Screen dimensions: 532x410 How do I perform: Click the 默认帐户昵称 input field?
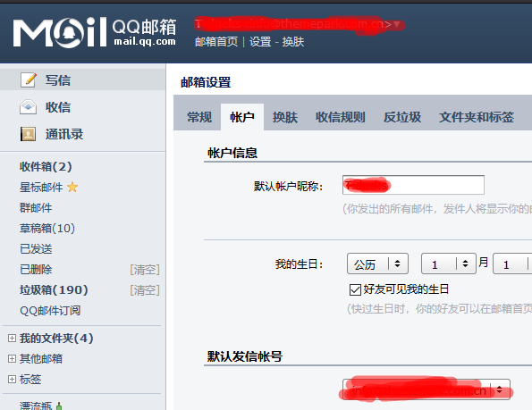pyautogui.click(x=413, y=185)
